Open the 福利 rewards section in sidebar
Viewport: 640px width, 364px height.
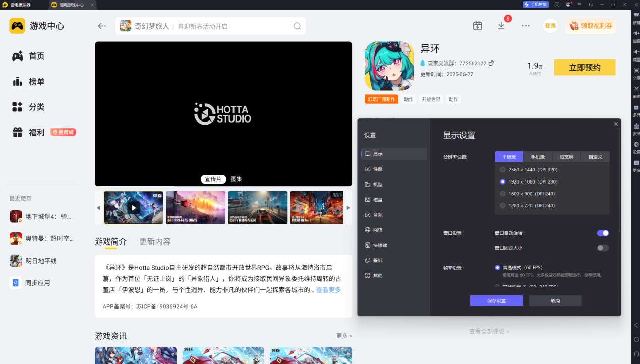pos(35,132)
